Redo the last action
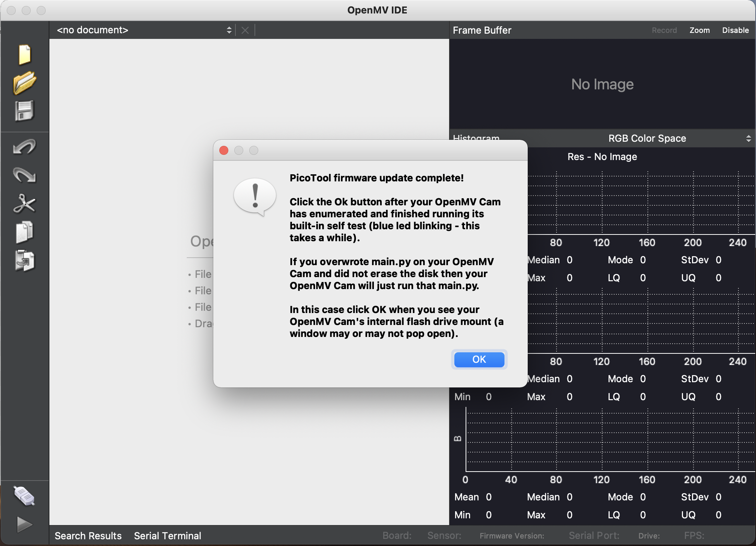The image size is (756, 546). [x=24, y=175]
